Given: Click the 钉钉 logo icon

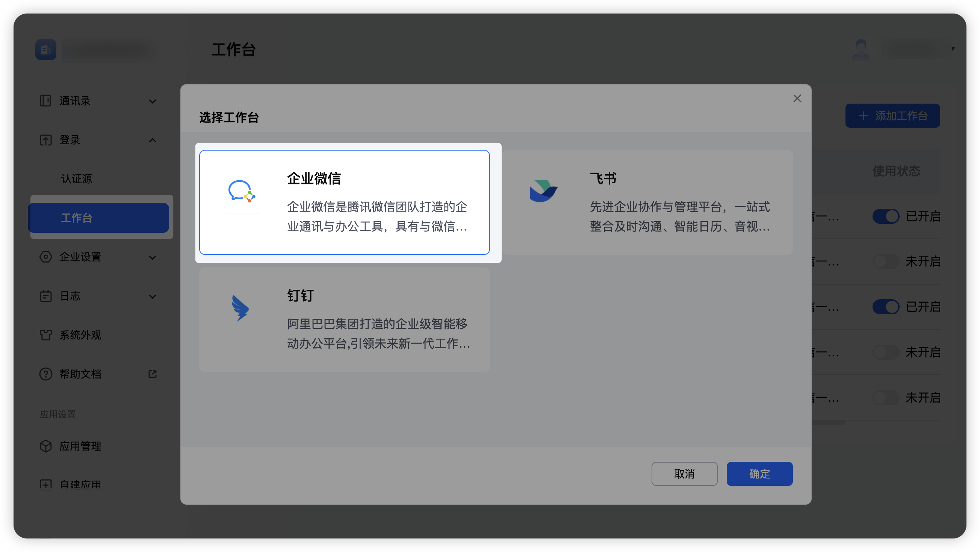Looking at the screenshot, I should [240, 308].
